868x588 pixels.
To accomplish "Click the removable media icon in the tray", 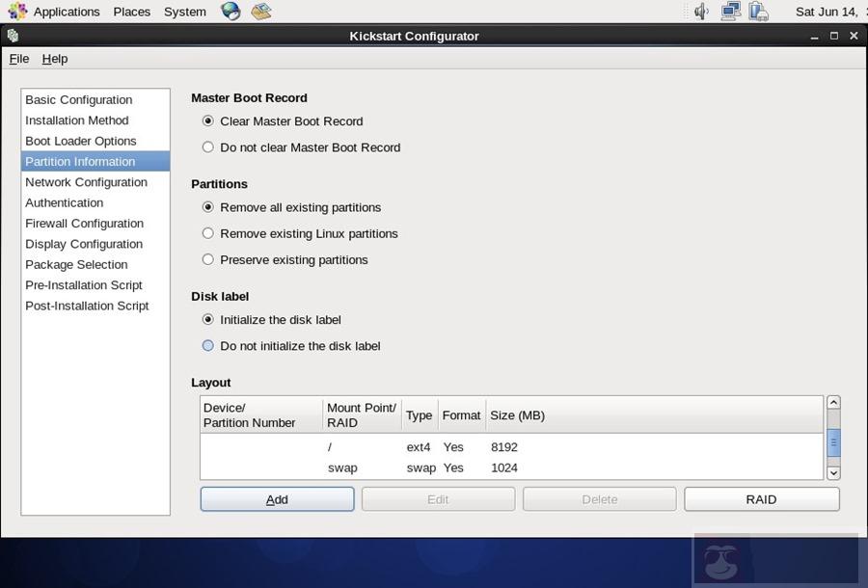I will 759,12.
